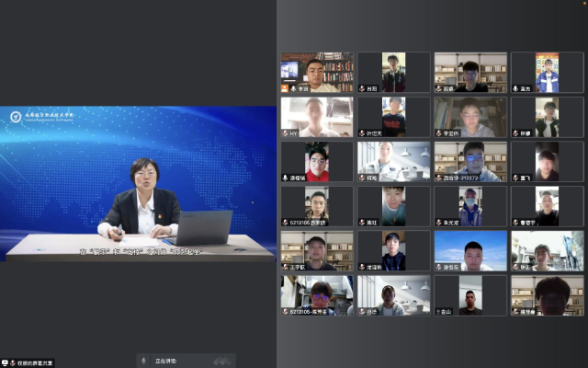Click muted mic icon on HY's tile
This screenshot has width=588, height=368.
(x=286, y=133)
